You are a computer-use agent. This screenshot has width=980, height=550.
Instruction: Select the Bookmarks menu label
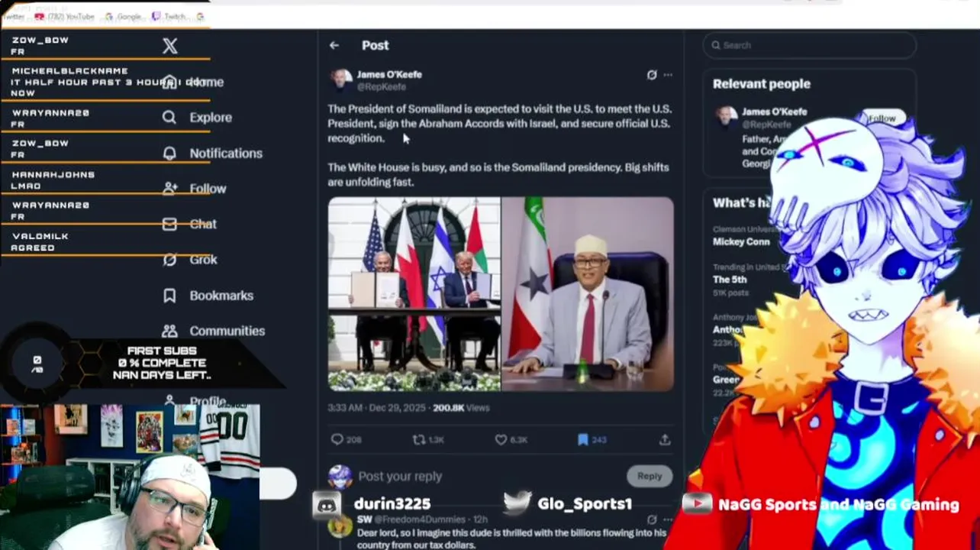coord(221,296)
